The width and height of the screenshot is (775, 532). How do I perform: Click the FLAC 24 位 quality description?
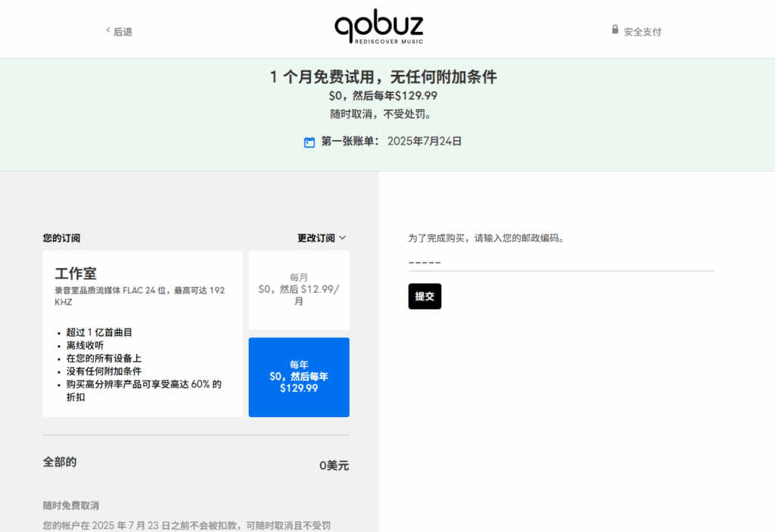coord(140,296)
